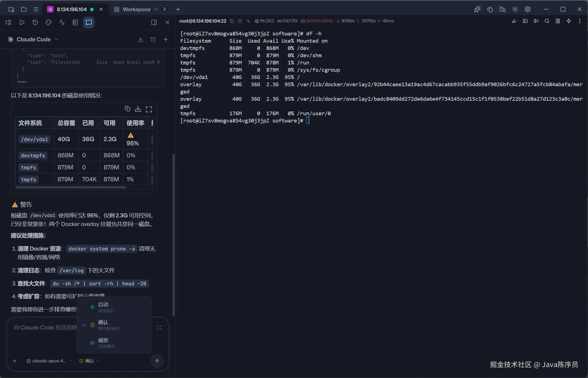Click the hamburger menu icon in the title bar
The height and width of the screenshot is (378, 588).
[36, 9]
